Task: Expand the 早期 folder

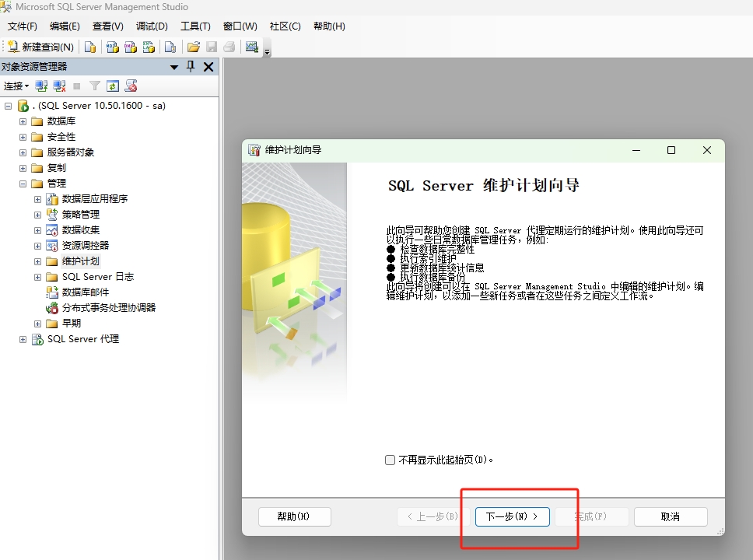Action: (x=37, y=324)
